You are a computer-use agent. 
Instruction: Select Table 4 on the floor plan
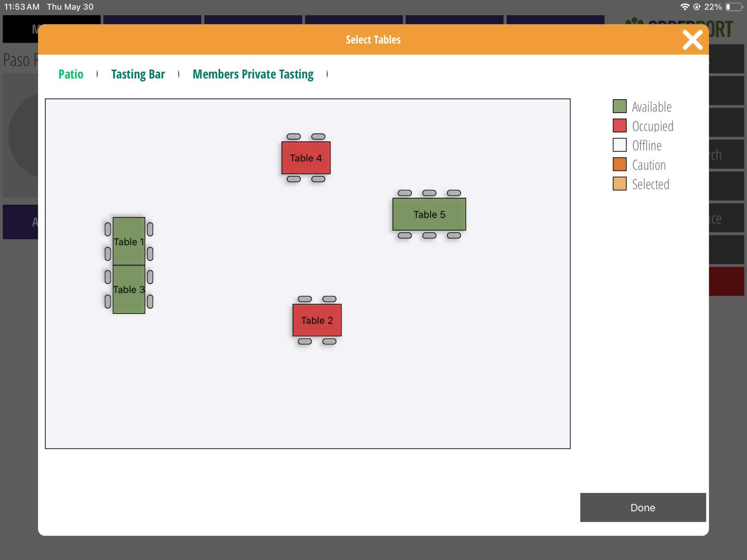click(x=306, y=158)
